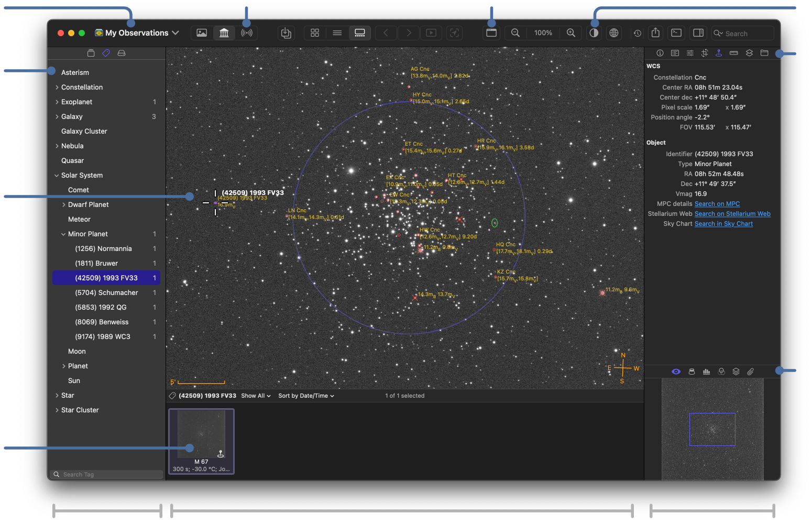
Task: Click the globe icon in toolbar
Action: [614, 33]
